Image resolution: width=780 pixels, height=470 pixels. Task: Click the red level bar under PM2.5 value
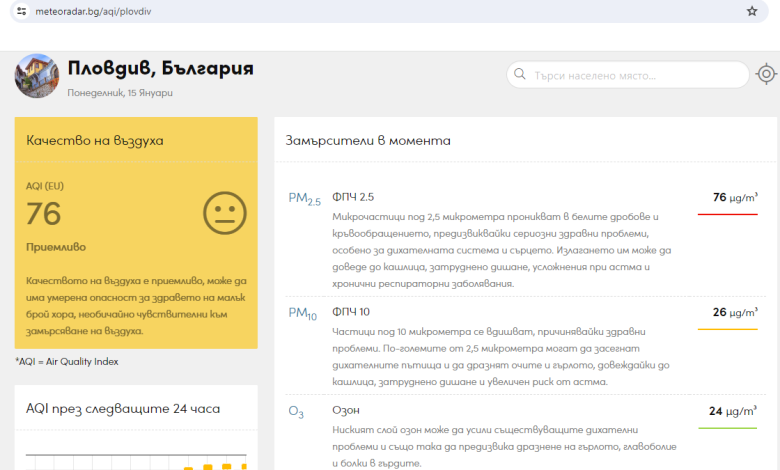pyautogui.click(x=727, y=214)
